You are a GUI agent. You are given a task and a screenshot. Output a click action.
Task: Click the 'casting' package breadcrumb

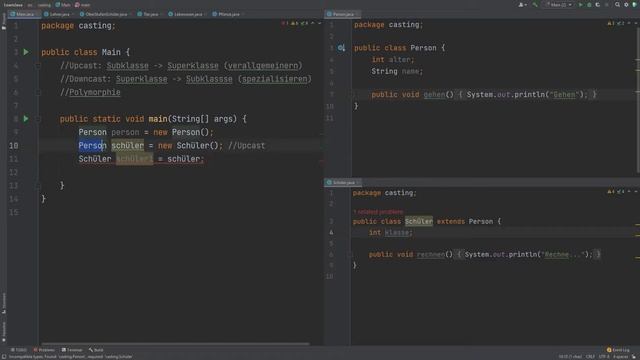44,5
